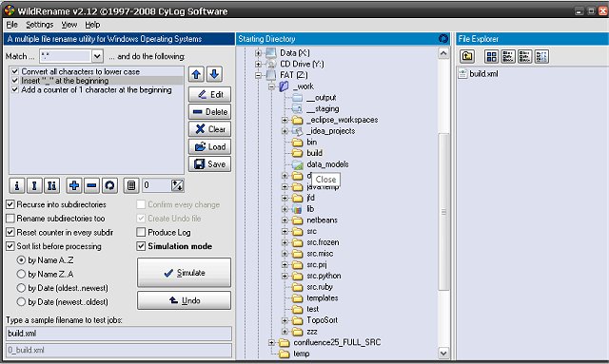The width and height of the screenshot is (609, 364).
Task: Move selected job down with blue down arrow
Action: tap(214, 74)
